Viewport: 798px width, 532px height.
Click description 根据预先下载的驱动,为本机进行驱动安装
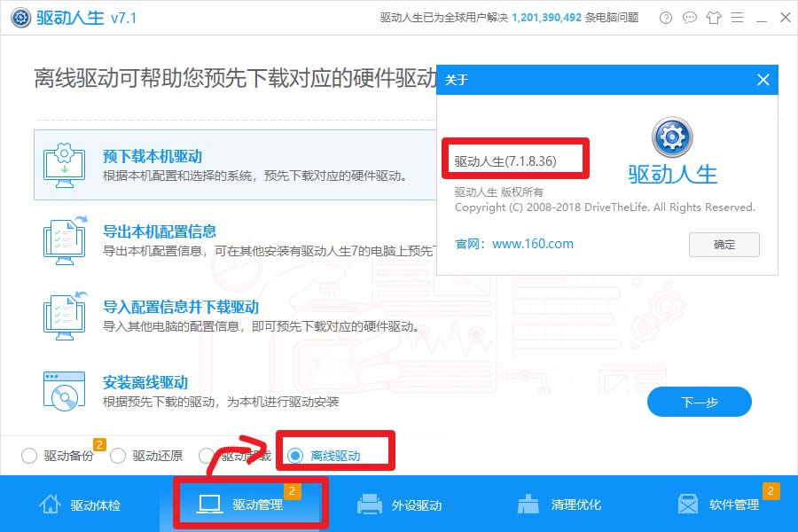pyautogui.click(x=221, y=403)
